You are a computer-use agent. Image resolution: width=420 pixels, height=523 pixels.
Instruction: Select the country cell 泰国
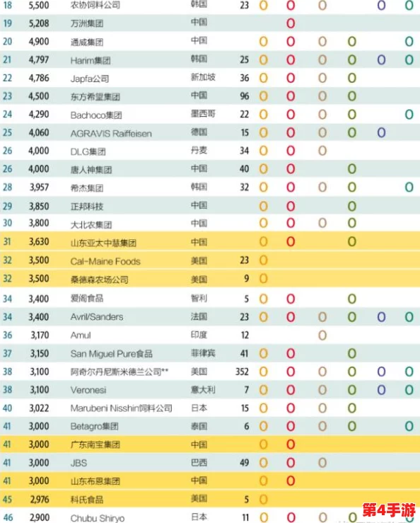pyautogui.click(x=199, y=426)
